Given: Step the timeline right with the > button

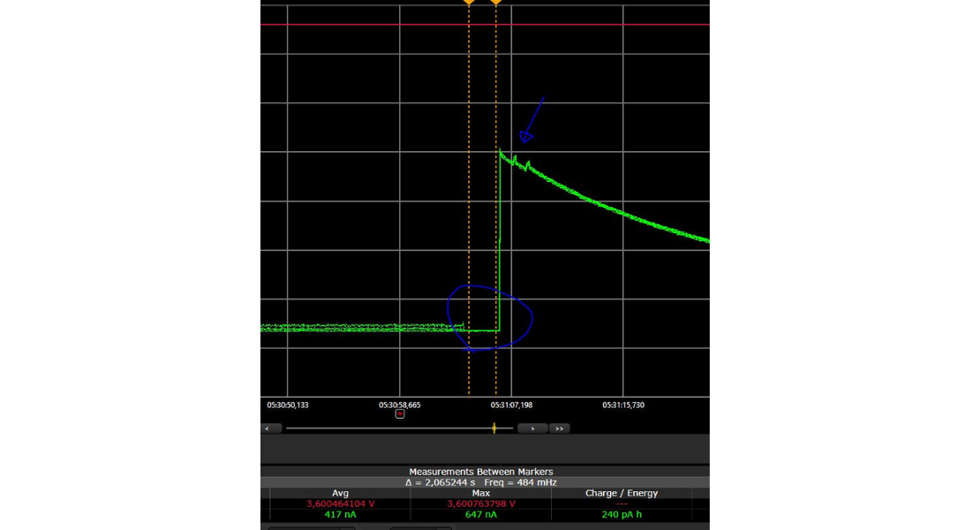Looking at the screenshot, I should (x=532, y=428).
